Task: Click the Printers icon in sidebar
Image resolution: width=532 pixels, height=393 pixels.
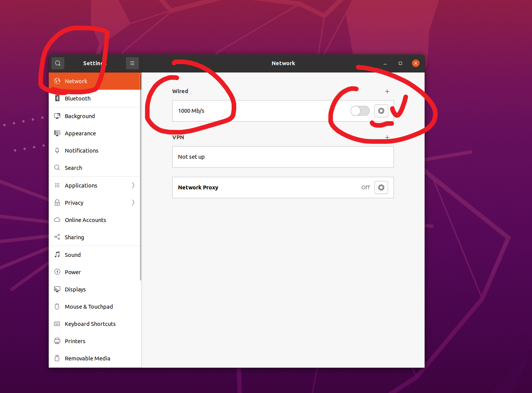Action: pyautogui.click(x=57, y=341)
